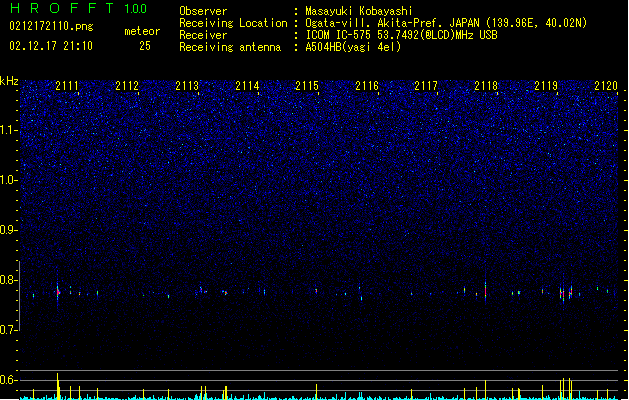Click the tallest yellow amplitude spike near 2111
The width and height of the screenshot is (629, 400).
[x=58, y=386]
